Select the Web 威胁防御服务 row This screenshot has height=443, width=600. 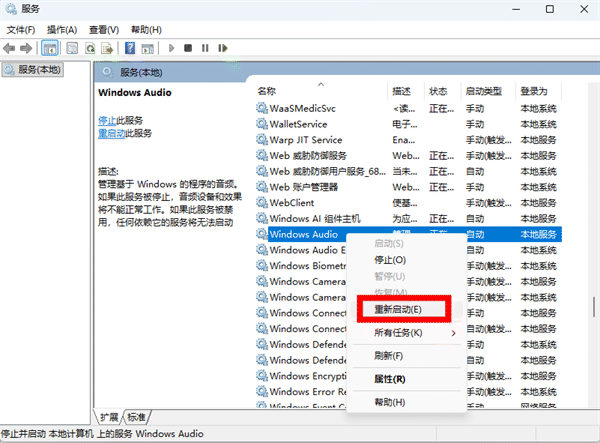(x=408, y=155)
